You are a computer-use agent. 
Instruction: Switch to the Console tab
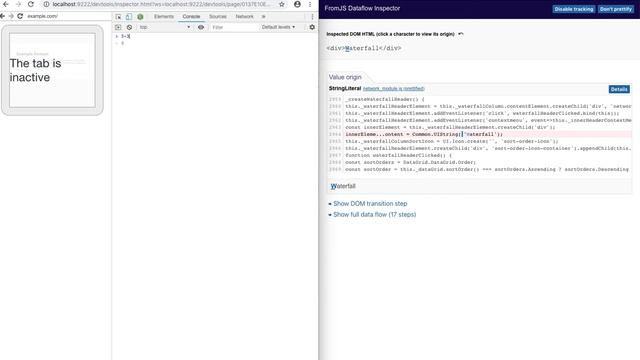[x=191, y=17]
